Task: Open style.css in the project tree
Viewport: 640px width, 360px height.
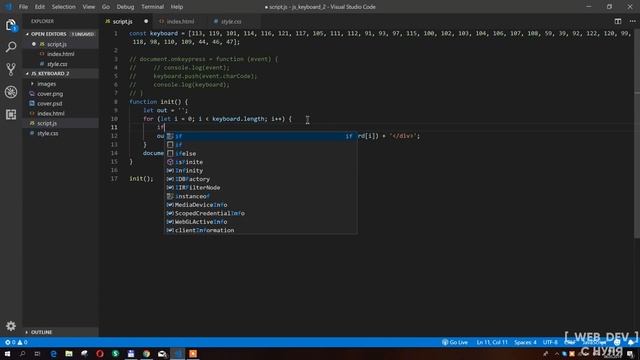Action: coord(60,133)
